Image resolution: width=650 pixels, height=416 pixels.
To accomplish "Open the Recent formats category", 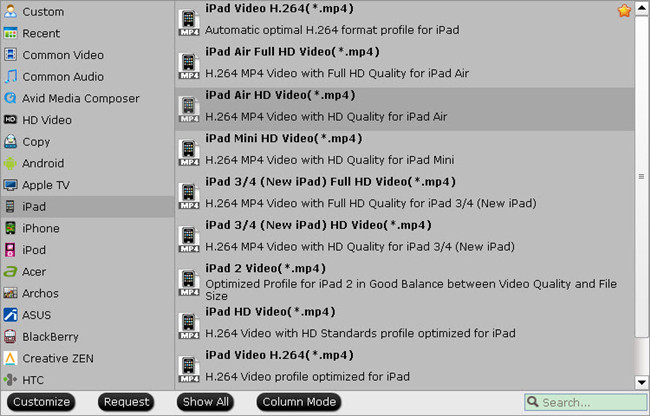I will (x=41, y=33).
